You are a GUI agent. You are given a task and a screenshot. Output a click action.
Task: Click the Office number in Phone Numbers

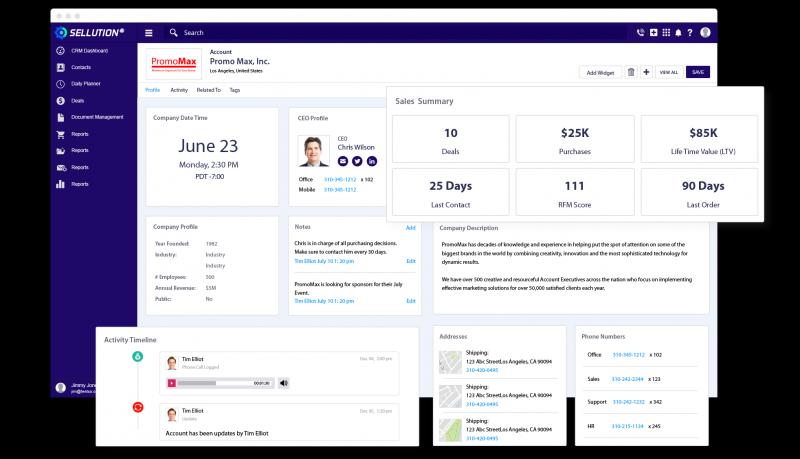[629, 355]
